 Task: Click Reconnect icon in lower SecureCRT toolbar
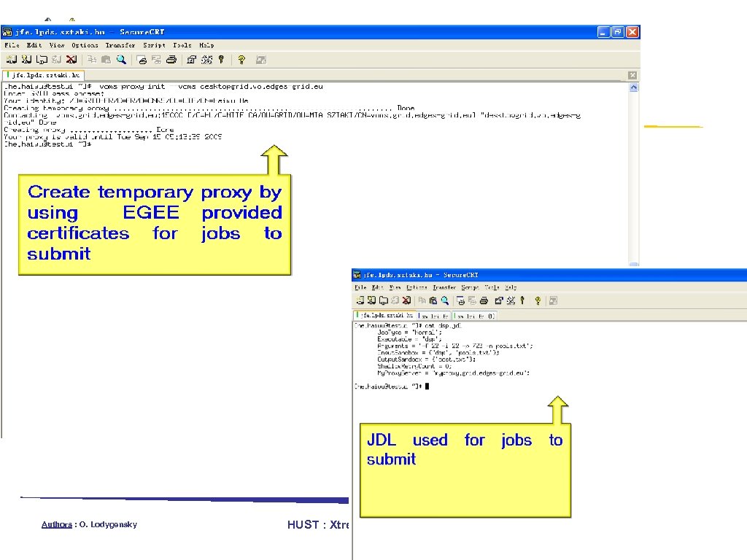tap(395, 300)
